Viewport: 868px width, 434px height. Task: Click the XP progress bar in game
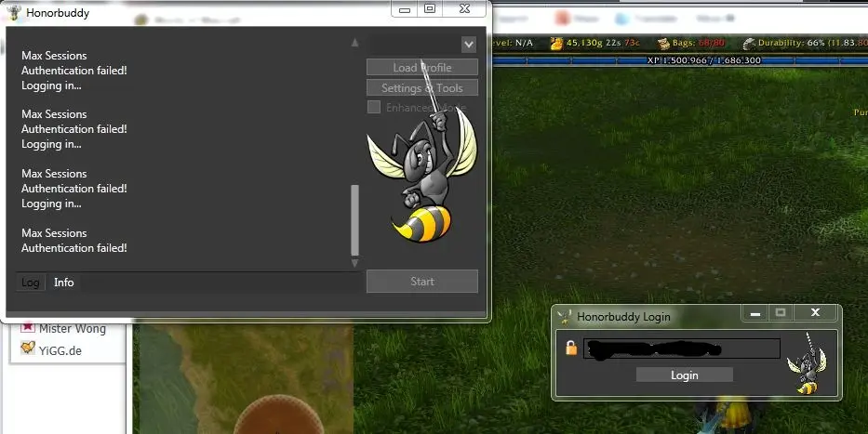click(x=680, y=60)
